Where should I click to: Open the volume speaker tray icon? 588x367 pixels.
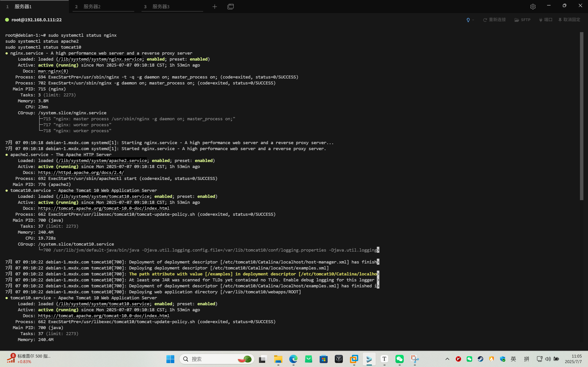(548, 359)
